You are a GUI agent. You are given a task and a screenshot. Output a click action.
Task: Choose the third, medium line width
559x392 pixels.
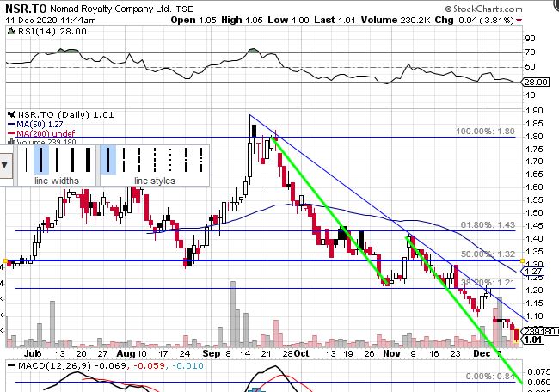pos(57,160)
